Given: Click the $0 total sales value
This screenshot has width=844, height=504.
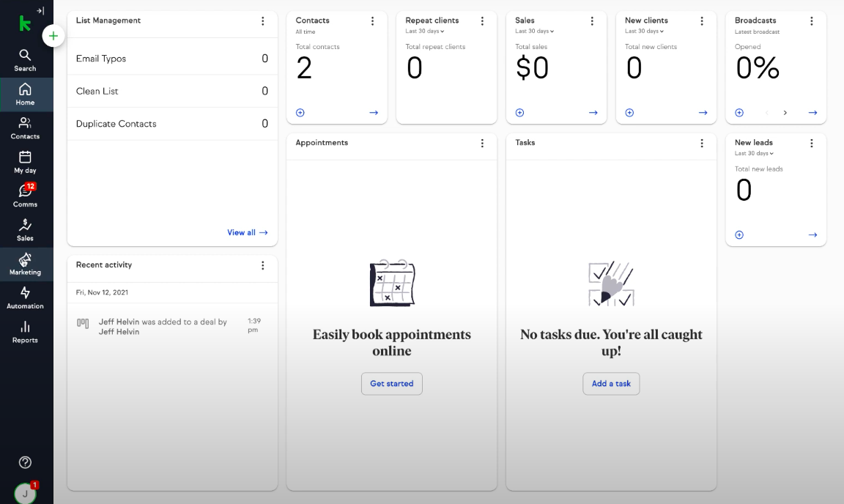Looking at the screenshot, I should (533, 68).
